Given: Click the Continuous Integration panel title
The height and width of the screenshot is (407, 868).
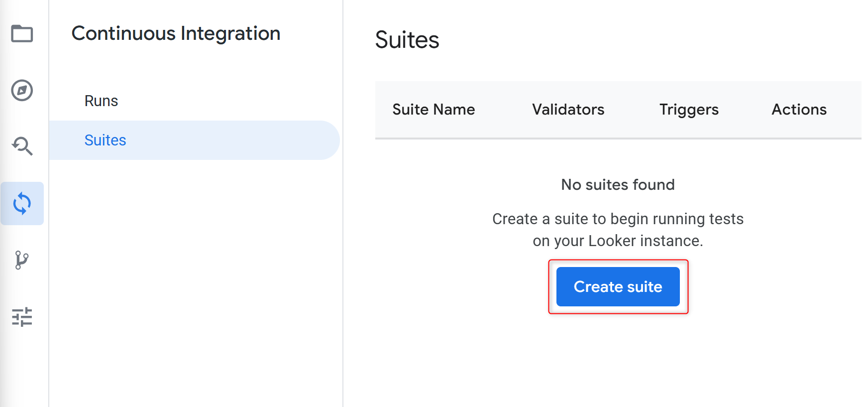Looking at the screenshot, I should coord(176,33).
